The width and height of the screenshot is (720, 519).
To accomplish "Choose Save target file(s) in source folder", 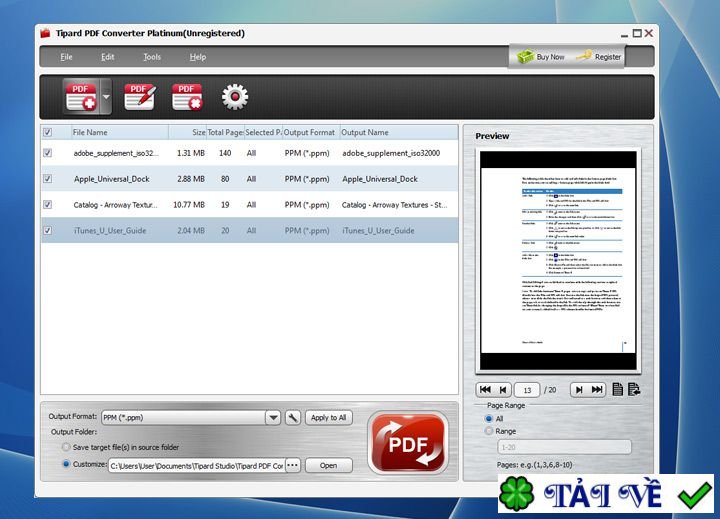I will click(67, 447).
